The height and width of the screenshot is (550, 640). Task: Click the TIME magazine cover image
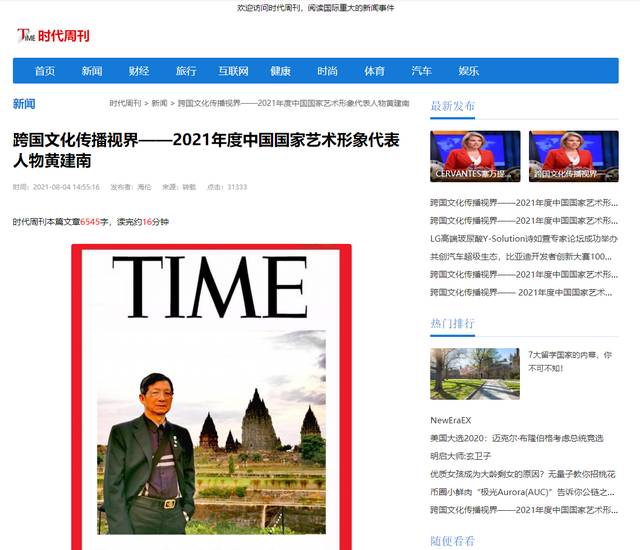click(211, 395)
